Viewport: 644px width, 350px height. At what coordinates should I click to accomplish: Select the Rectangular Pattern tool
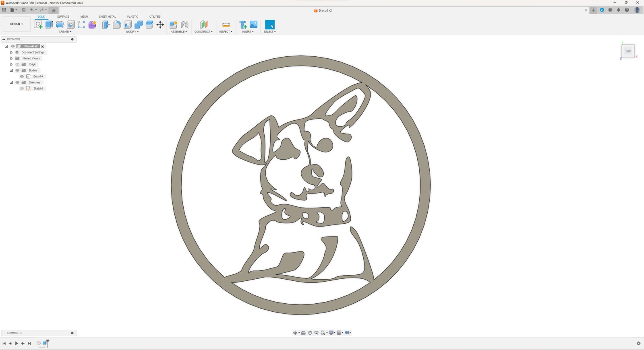[x=81, y=25]
